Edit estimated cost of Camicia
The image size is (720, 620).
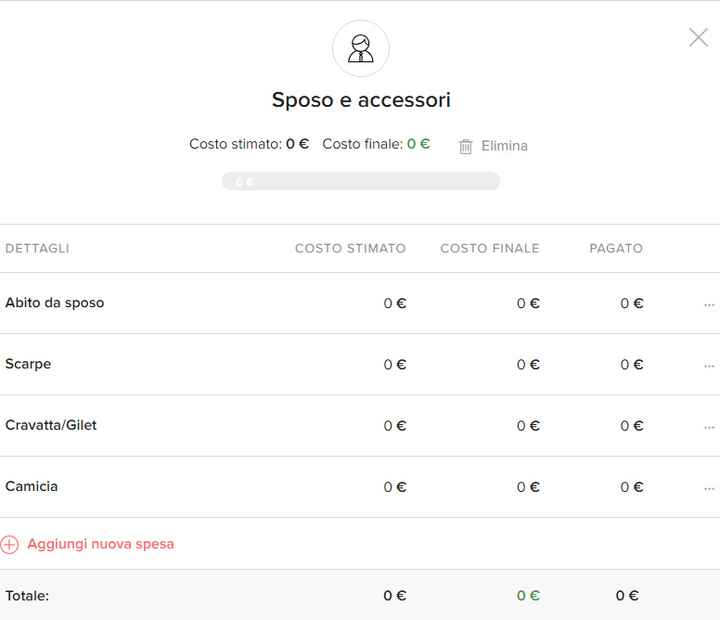coord(395,487)
